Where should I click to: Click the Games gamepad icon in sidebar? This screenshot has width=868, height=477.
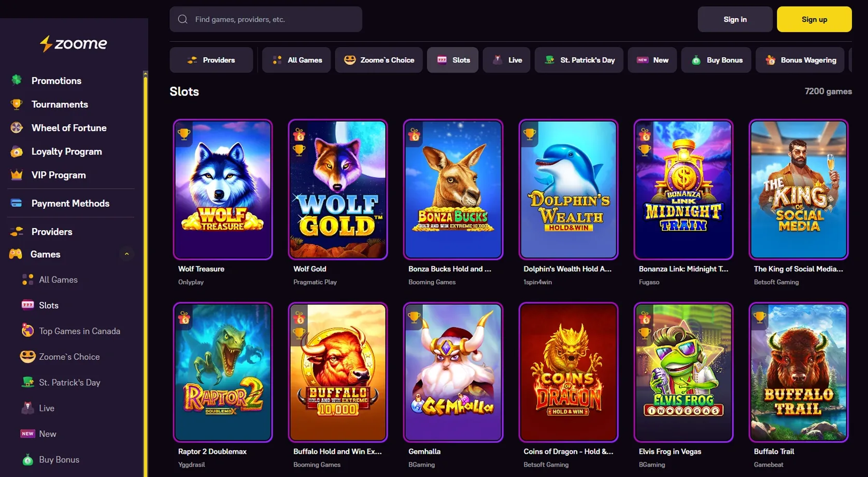tap(17, 254)
